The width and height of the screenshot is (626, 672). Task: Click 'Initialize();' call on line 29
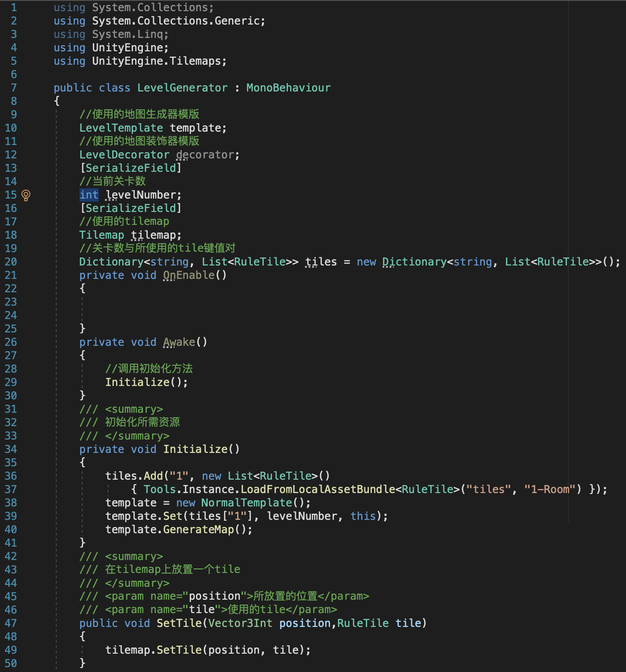pyautogui.click(x=146, y=382)
